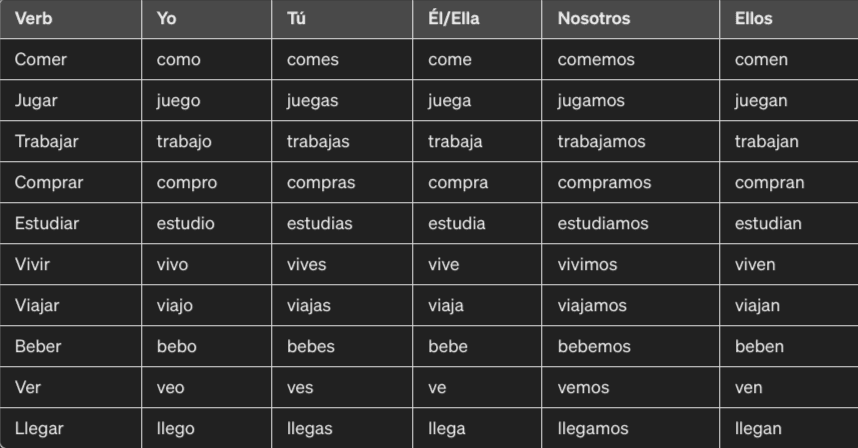Click the veo cell
Screen dimensions: 858x448
click(x=172, y=388)
